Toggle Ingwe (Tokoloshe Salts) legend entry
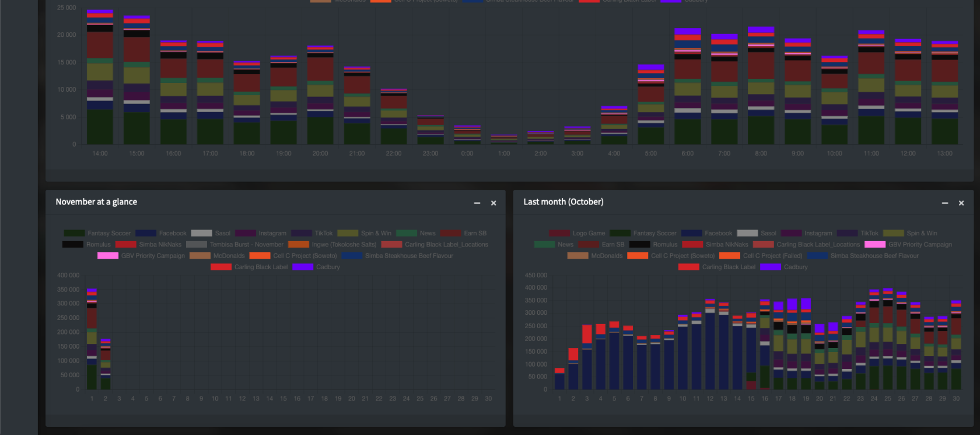The height and width of the screenshot is (435, 980). point(332,245)
